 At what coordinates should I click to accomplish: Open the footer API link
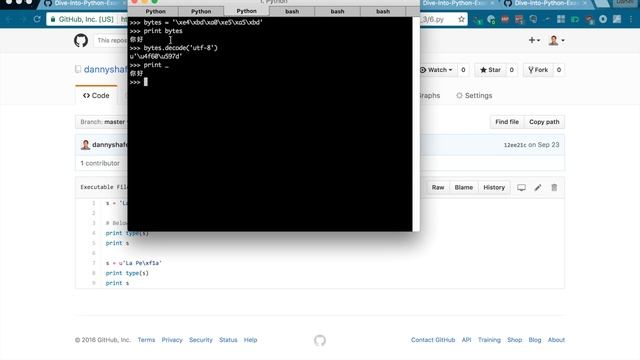[x=467, y=340]
